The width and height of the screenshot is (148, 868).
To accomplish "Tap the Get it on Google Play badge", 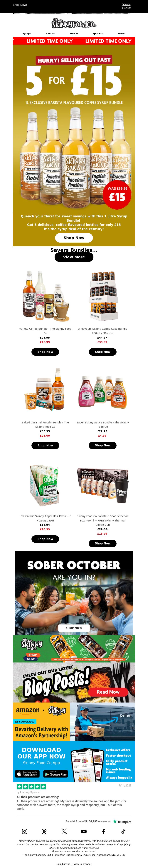I will [55, 774].
